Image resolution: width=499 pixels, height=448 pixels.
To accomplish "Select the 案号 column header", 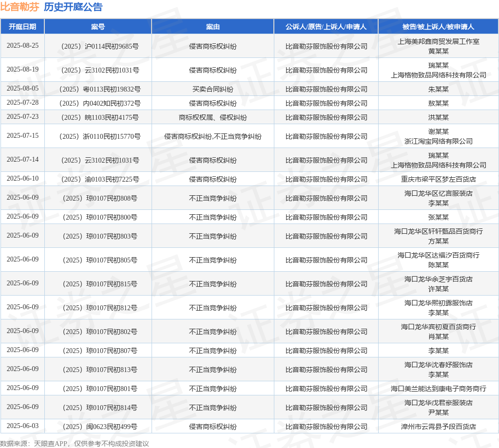I will (97, 27).
